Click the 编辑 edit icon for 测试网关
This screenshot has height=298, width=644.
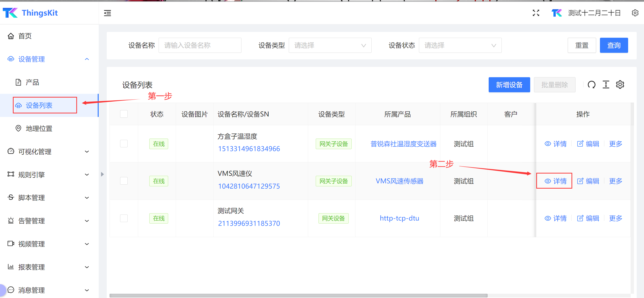tap(588, 218)
